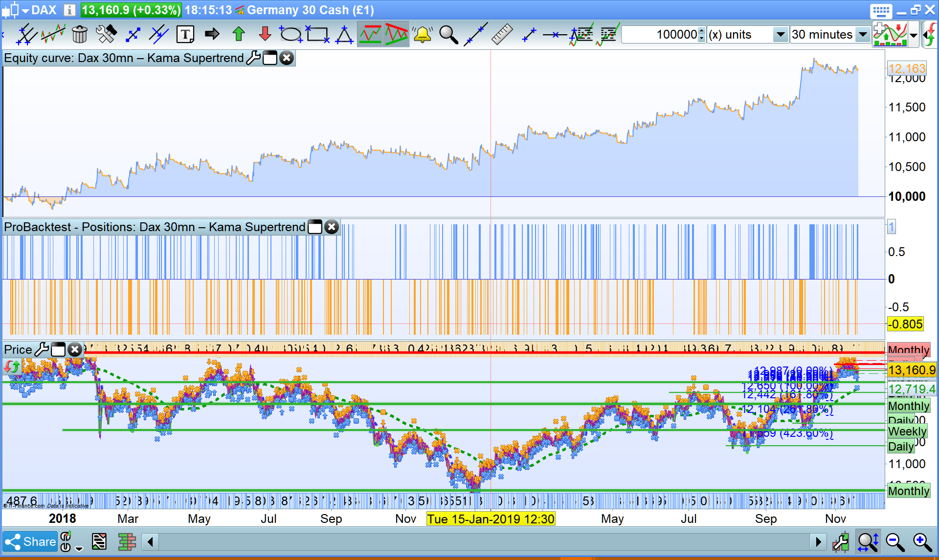Expand the (x) units dropdown

780,35
